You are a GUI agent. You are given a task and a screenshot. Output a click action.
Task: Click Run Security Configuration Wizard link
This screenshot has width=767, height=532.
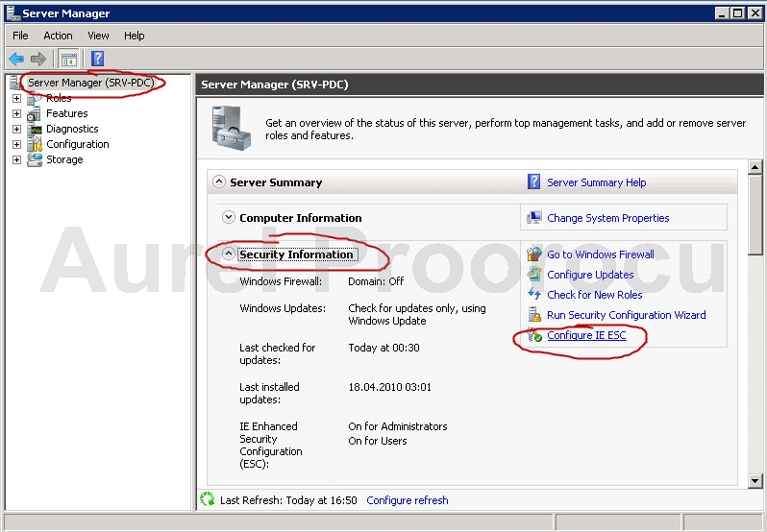[626, 315]
